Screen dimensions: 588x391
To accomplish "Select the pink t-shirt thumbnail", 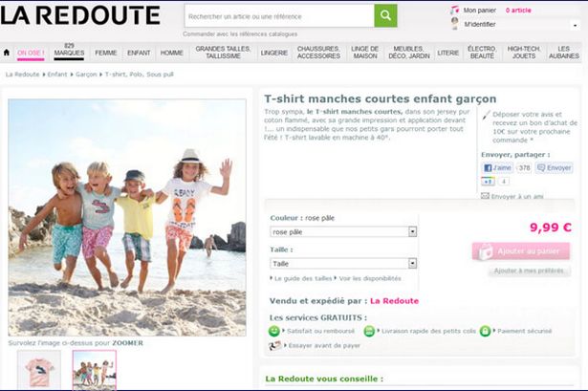I will (x=39, y=370).
